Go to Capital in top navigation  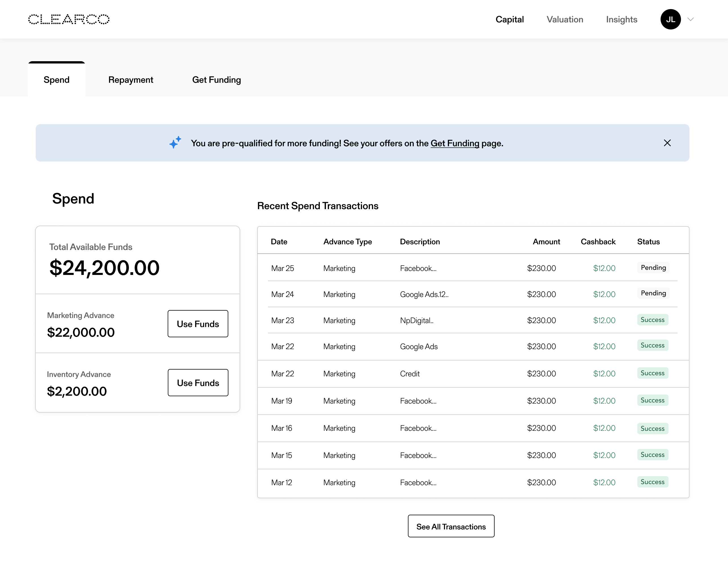(x=509, y=19)
